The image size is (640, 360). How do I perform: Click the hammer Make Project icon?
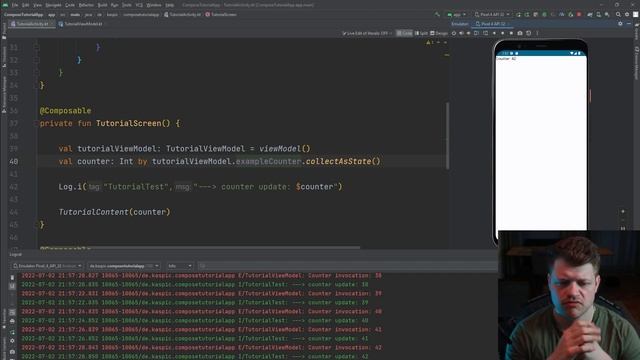pyautogui.click(x=437, y=15)
